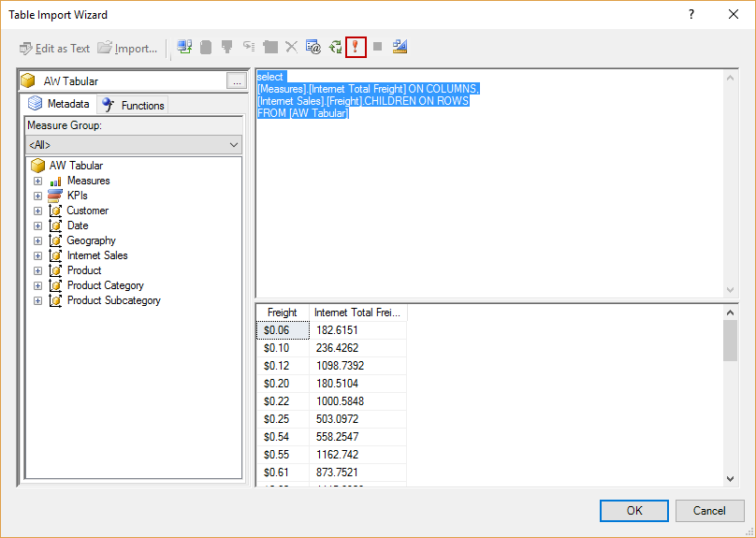This screenshot has width=756, height=538.
Task: Click the Cancel button
Action: coord(708,510)
